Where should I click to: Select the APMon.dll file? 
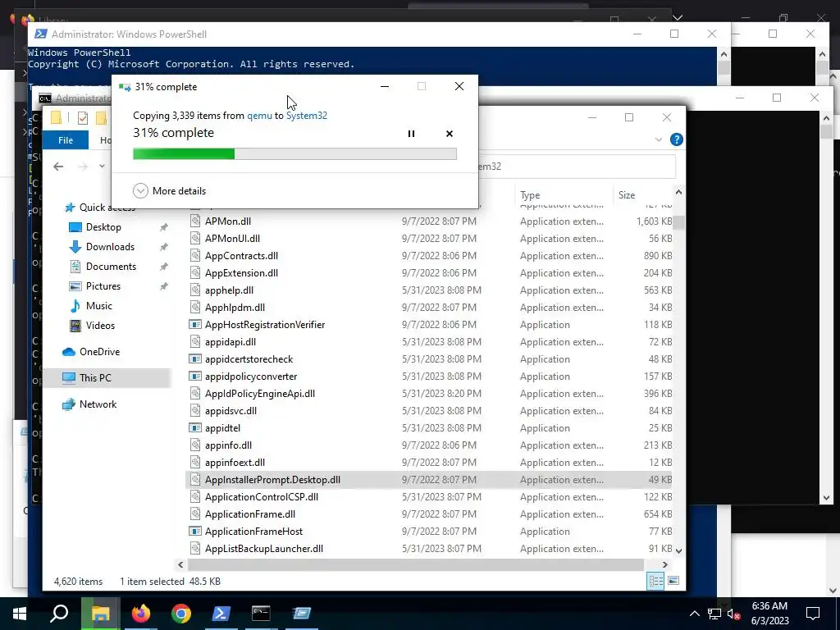click(x=228, y=221)
